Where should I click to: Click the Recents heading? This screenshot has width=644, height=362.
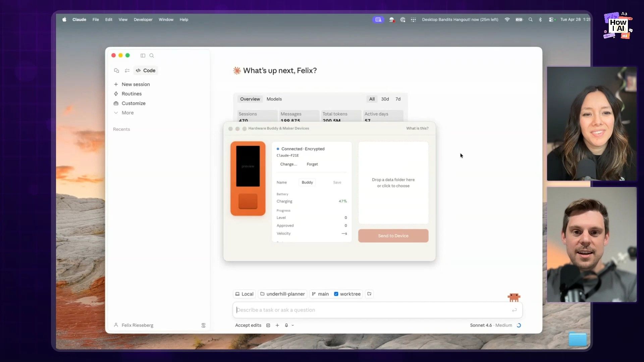(121, 129)
